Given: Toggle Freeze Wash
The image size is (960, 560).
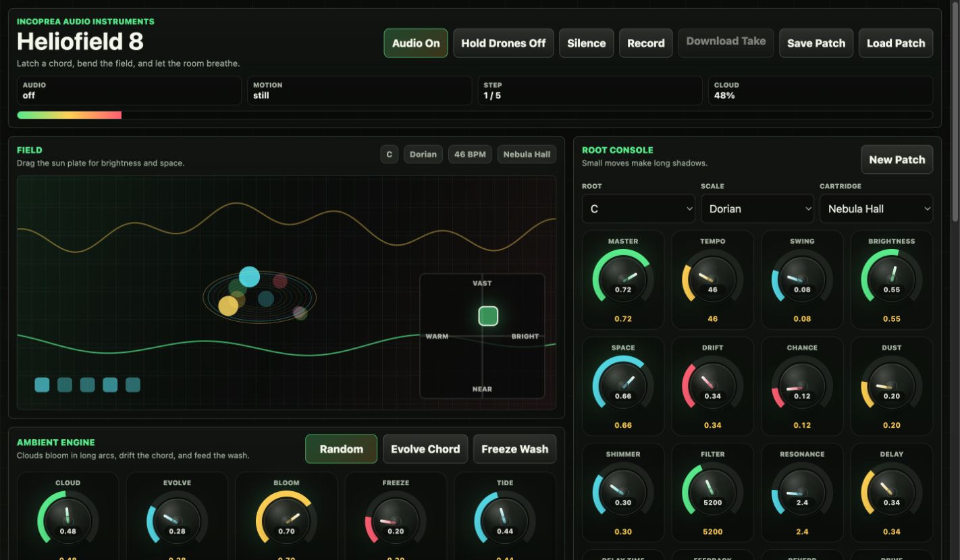Looking at the screenshot, I should pyautogui.click(x=515, y=449).
